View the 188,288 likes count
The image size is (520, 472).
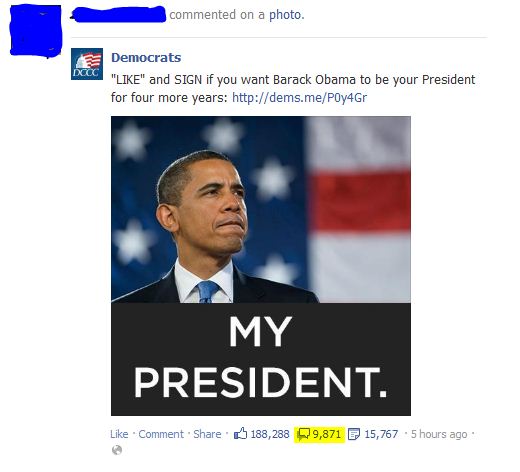pos(270,434)
